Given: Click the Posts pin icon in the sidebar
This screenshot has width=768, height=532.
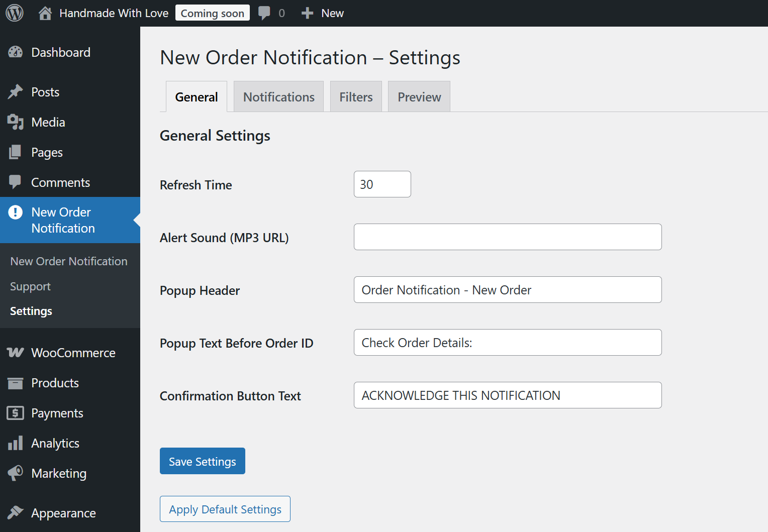Looking at the screenshot, I should click(x=16, y=91).
